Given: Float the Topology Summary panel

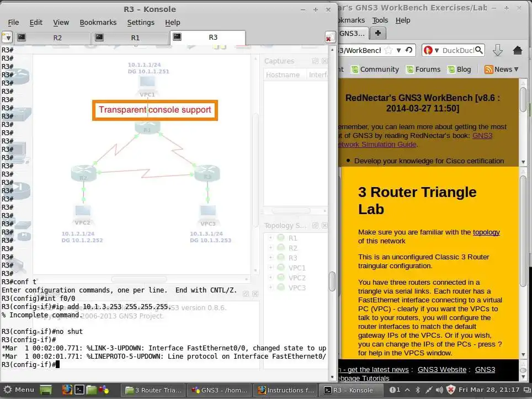Looking at the screenshot, I should (315, 226).
